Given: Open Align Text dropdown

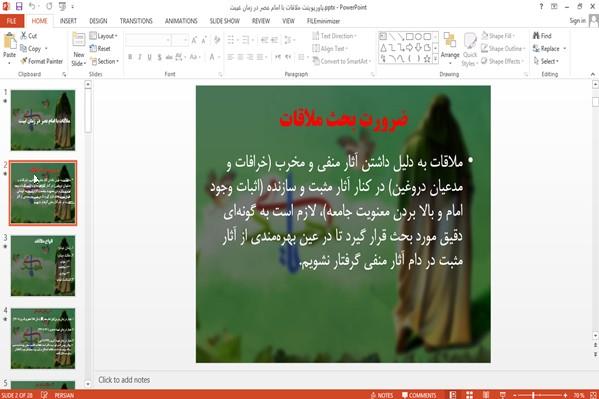Looking at the screenshot, I should click(x=330, y=49).
